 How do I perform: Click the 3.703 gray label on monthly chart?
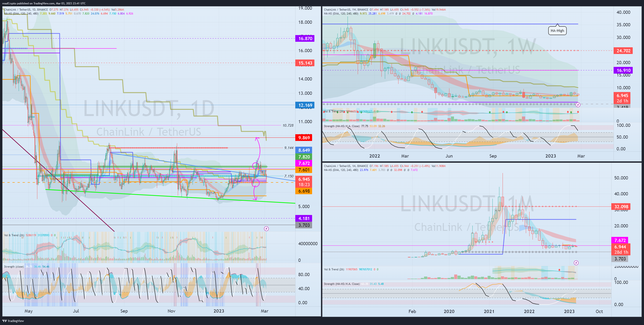pos(620,259)
